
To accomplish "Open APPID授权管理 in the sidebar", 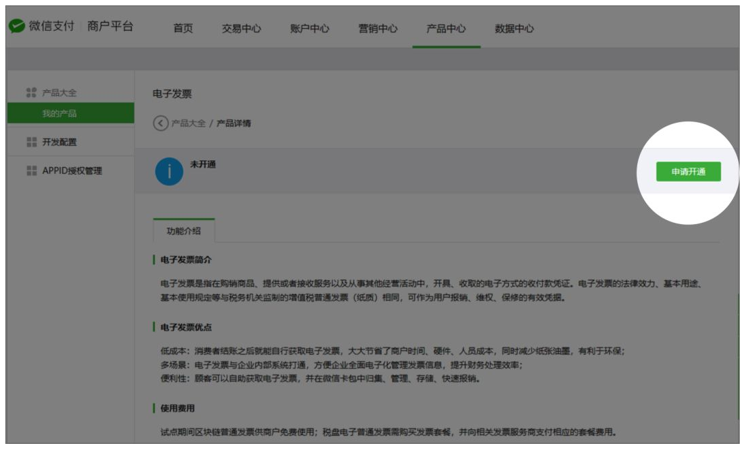I will click(x=72, y=171).
